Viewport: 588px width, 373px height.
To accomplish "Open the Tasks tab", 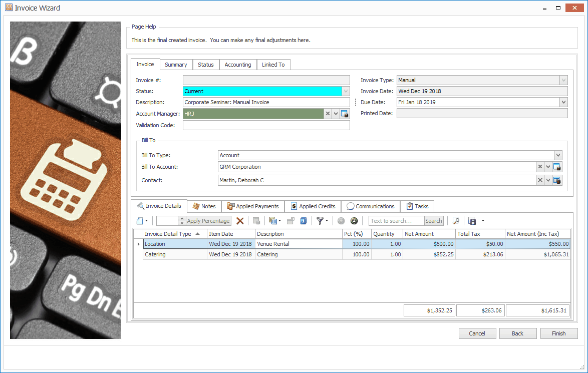I will (417, 206).
